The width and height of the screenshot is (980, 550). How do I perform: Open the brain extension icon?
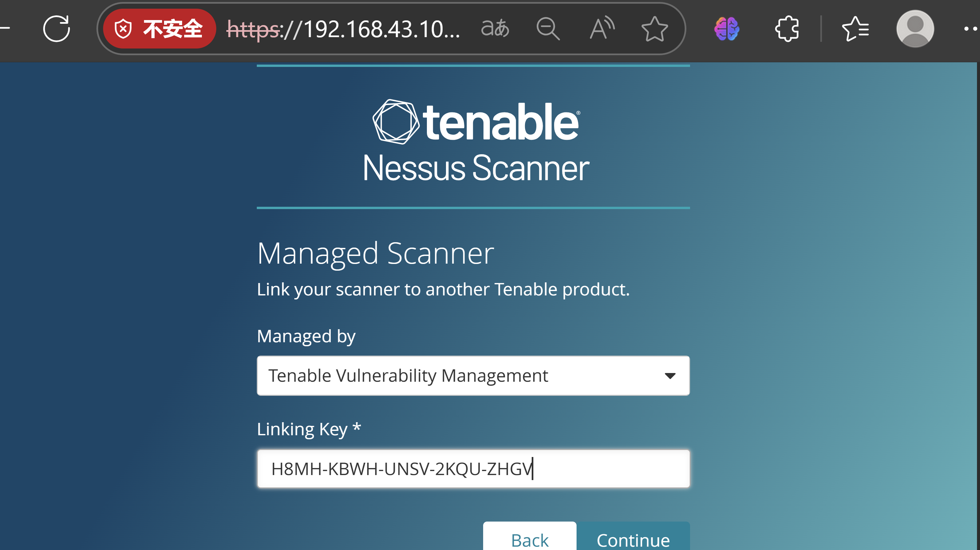[727, 28]
